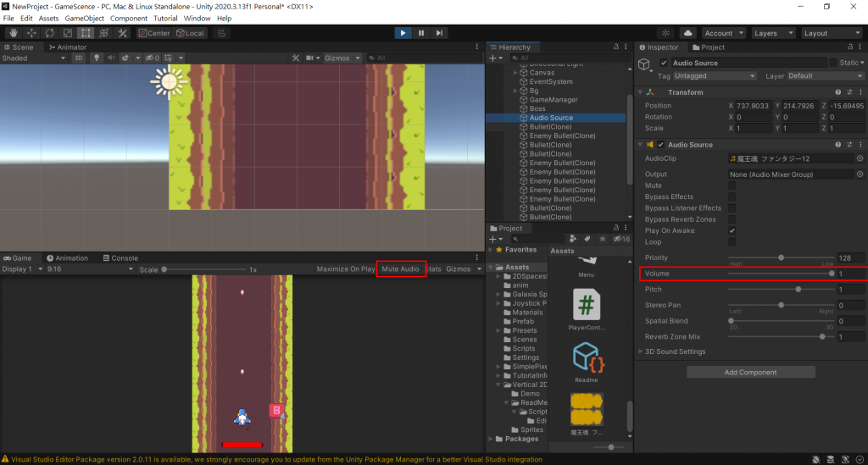Enable the Loop checkbox
The width and height of the screenshot is (868, 465).
(732, 242)
